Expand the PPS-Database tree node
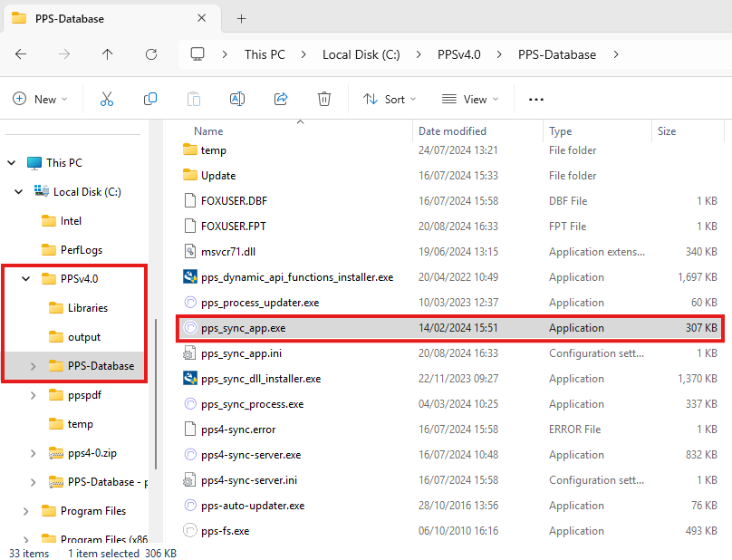The width and height of the screenshot is (732, 560). click(x=34, y=366)
